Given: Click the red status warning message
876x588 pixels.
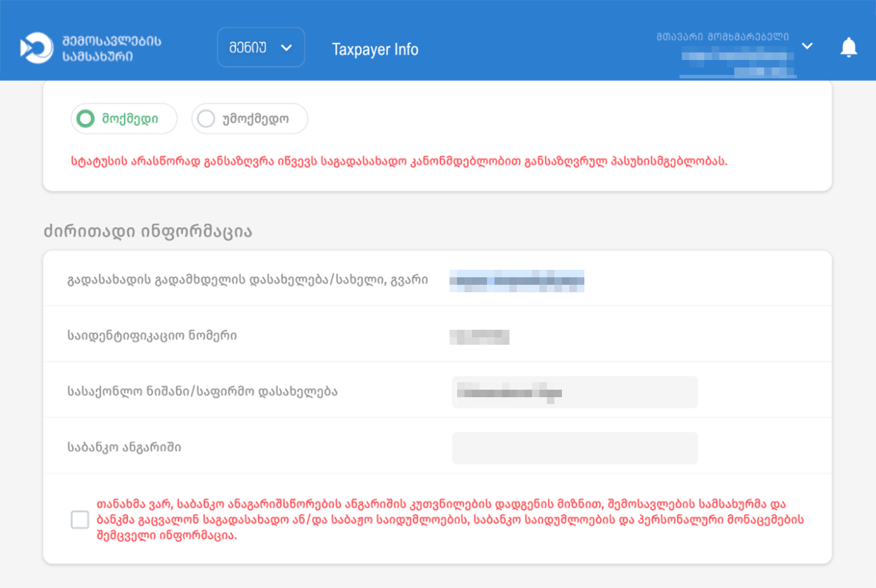Looking at the screenshot, I should [399, 161].
